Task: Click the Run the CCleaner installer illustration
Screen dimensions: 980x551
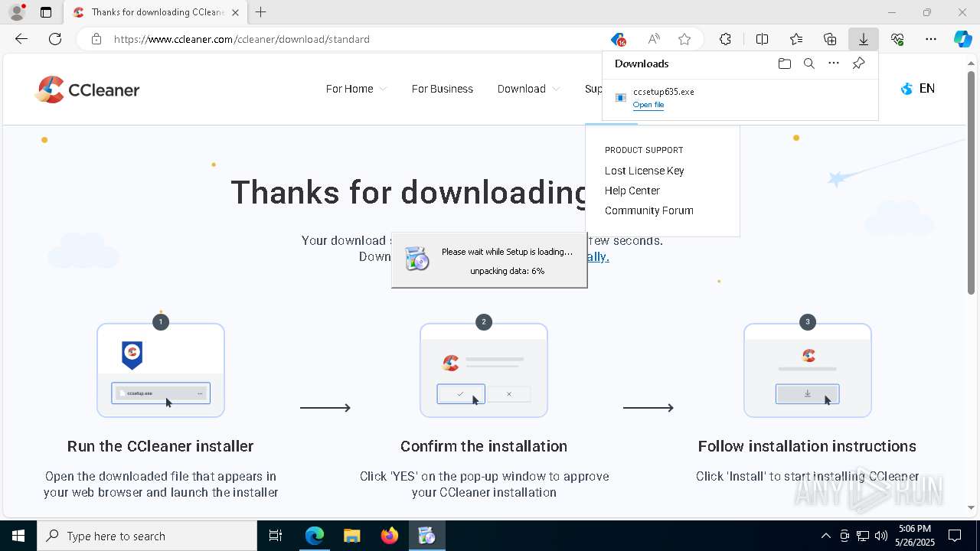Action: pos(161,370)
